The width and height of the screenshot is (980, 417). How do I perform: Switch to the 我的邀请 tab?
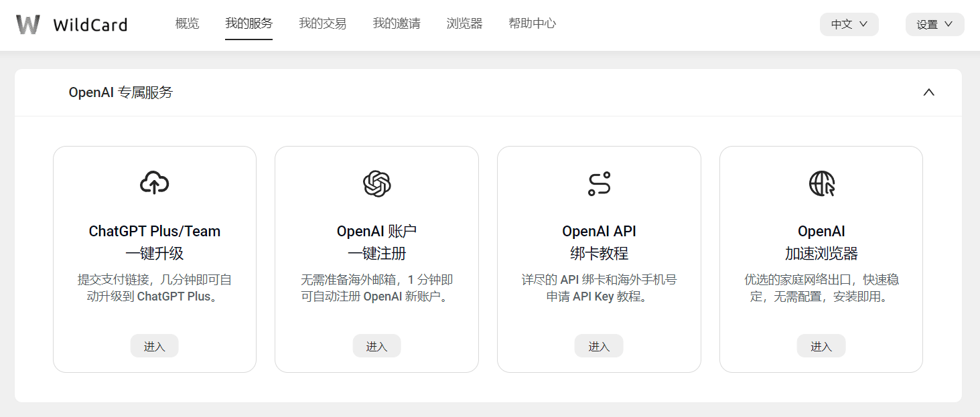pyautogui.click(x=397, y=23)
